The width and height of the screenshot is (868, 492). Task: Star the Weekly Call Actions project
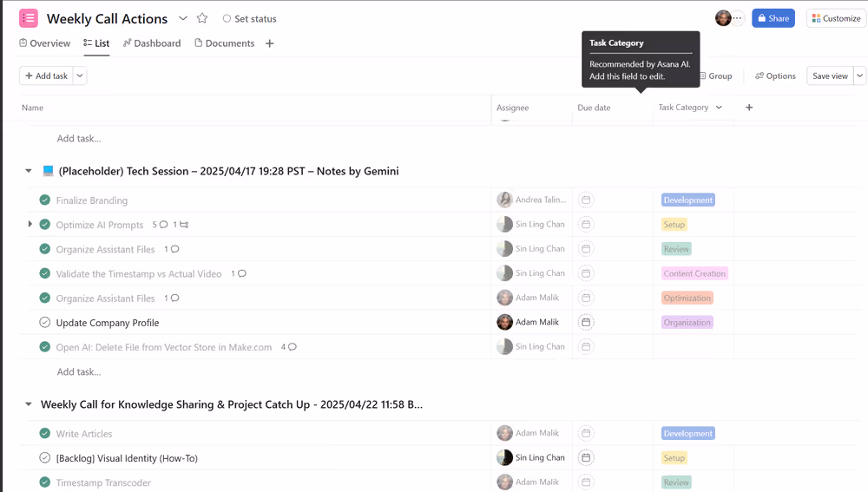(202, 18)
